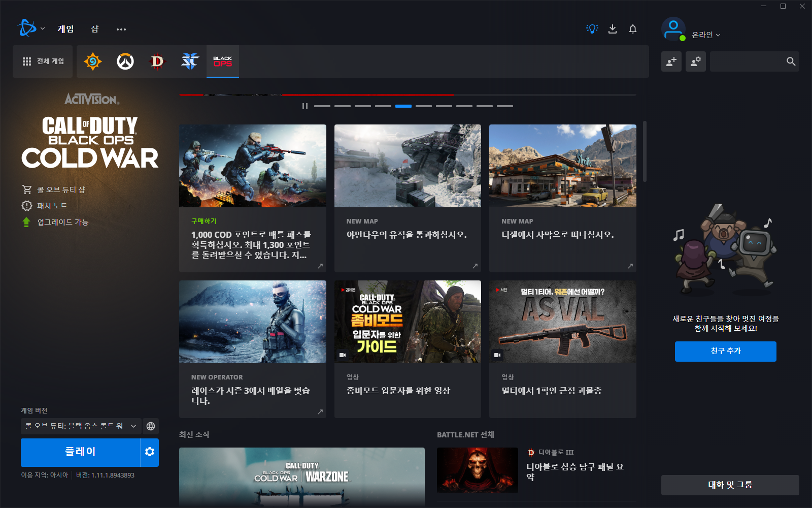Click external link arrow on 레이스 operator card
812x508 pixels.
[320, 411]
